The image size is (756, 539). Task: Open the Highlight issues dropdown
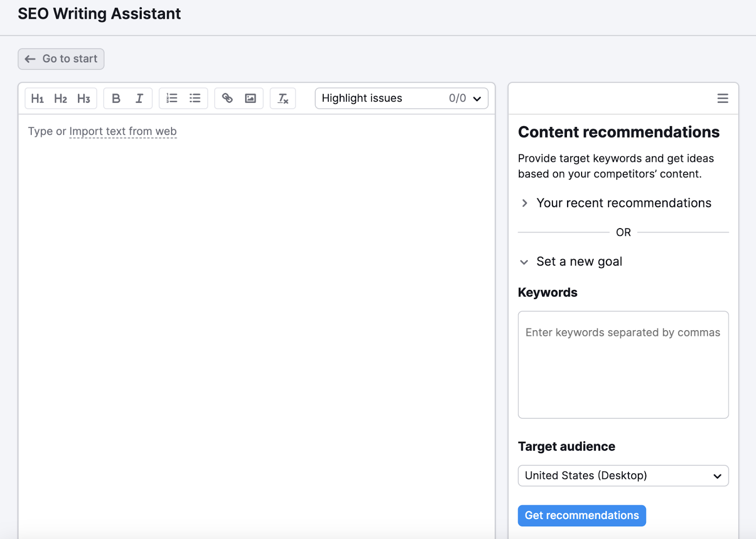401,98
